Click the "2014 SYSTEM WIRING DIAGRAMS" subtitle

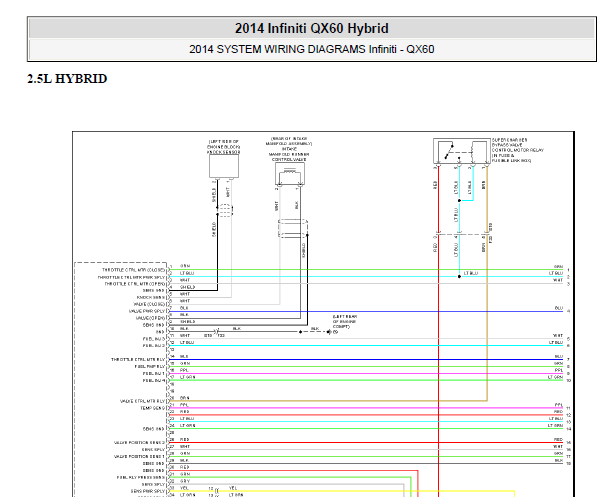pyautogui.click(x=277, y=49)
